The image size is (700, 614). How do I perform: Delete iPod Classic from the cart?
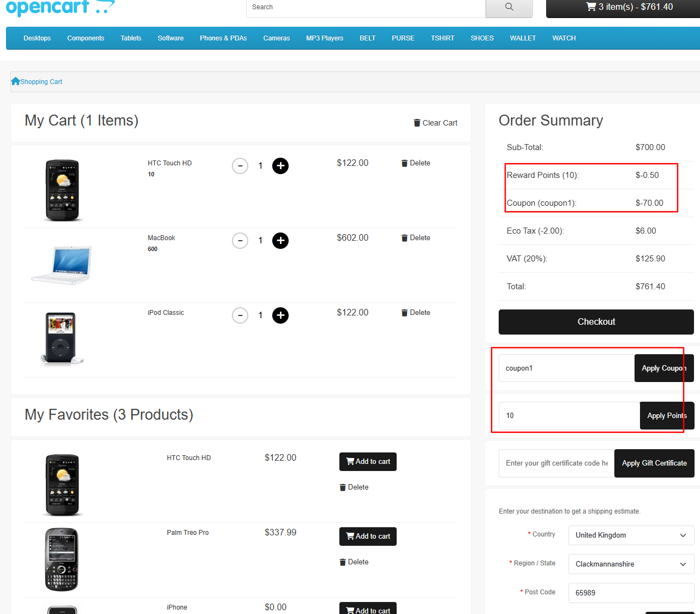point(416,313)
